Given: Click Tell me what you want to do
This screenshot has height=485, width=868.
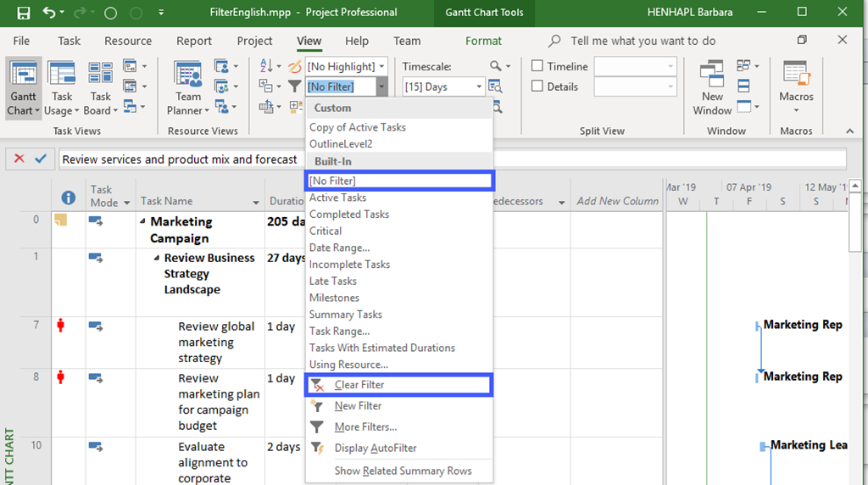Looking at the screenshot, I should (x=643, y=41).
